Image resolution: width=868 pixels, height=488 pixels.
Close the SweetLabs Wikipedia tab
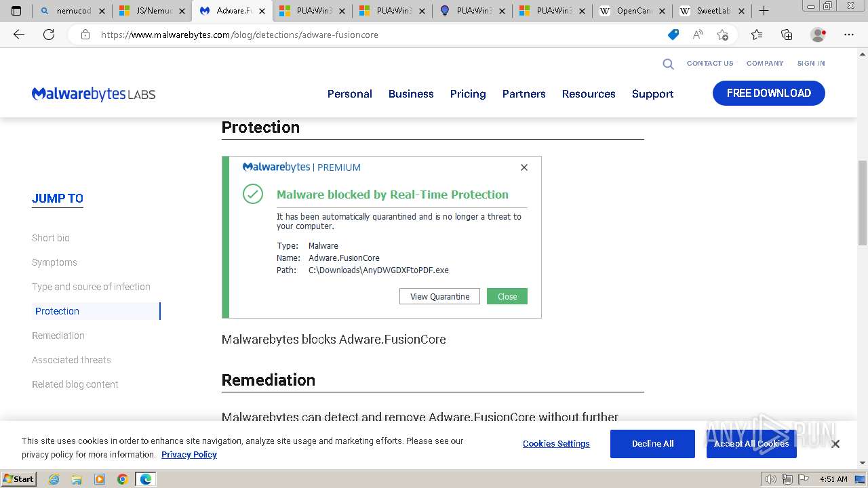(741, 11)
